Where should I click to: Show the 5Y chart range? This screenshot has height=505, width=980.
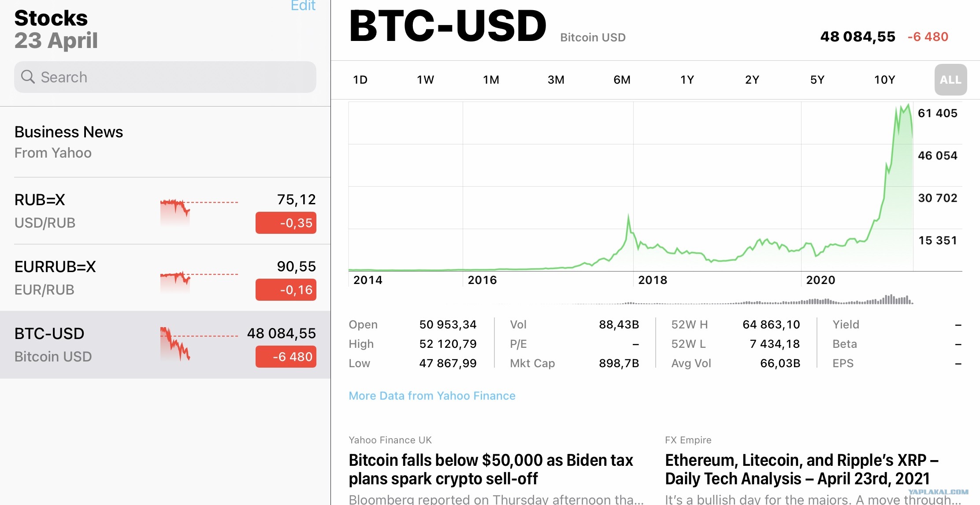(817, 80)
